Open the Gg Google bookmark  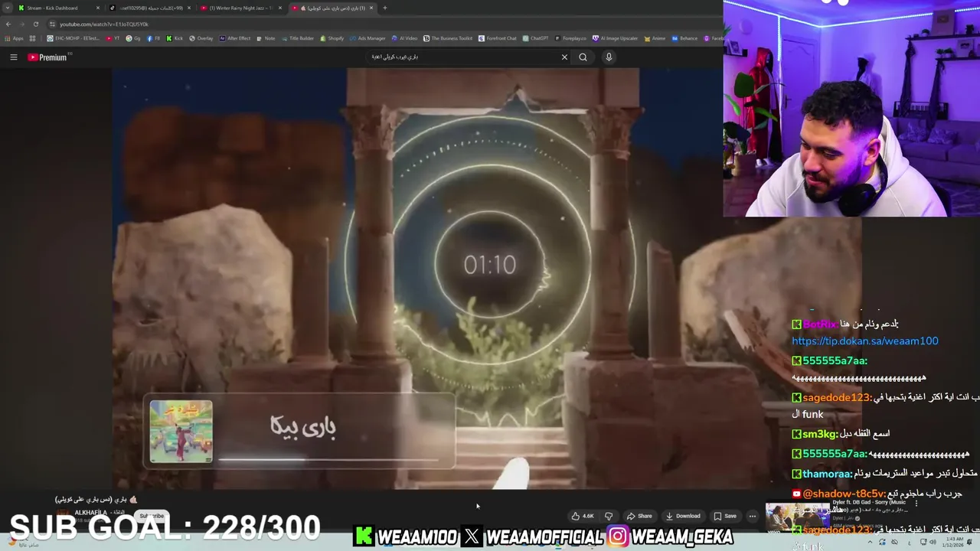pyautogui.click(x=133, y=38)
